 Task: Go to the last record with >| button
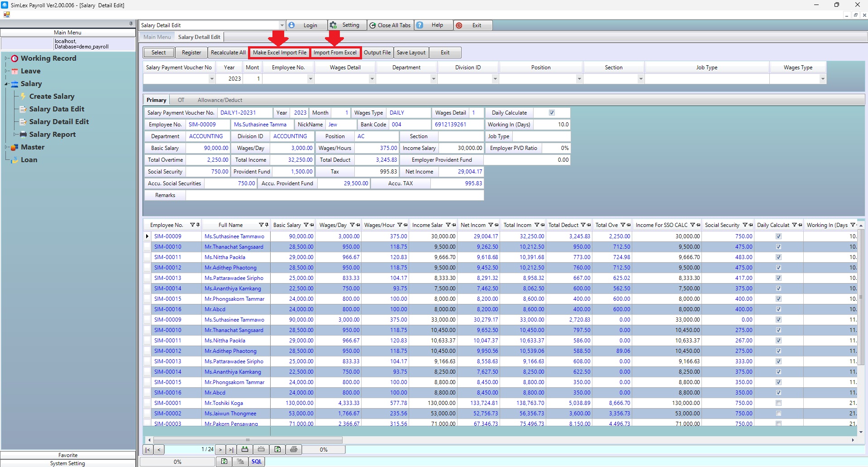(231, 450)
